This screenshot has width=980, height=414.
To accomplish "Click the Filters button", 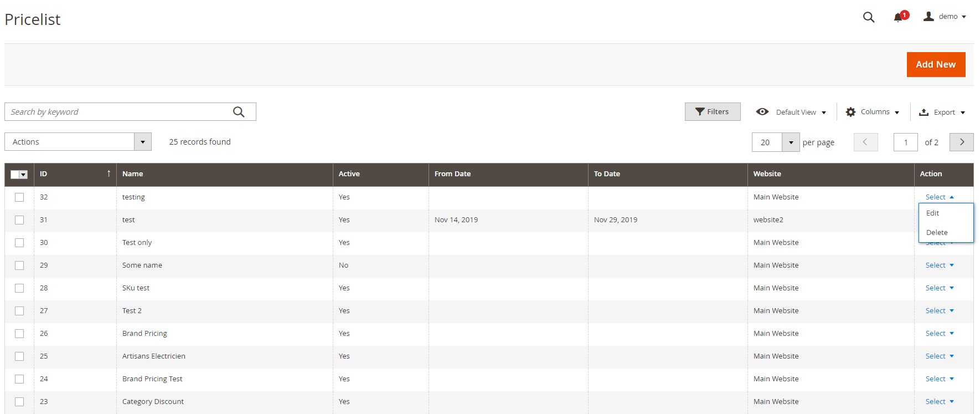I will click(712, 112).
